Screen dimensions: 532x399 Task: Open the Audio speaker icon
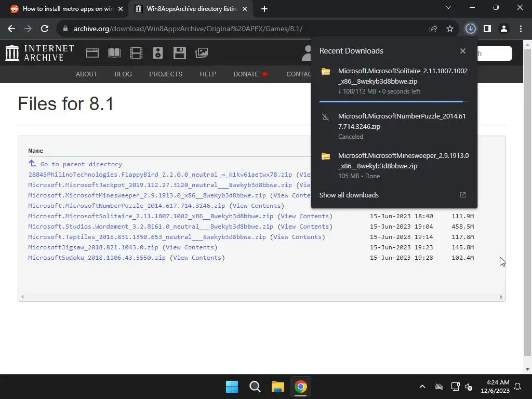(158, 53)
